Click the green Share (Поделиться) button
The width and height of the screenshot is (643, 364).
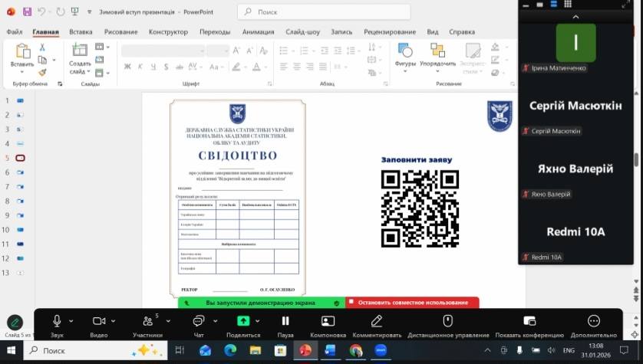(x=243, y=321)
